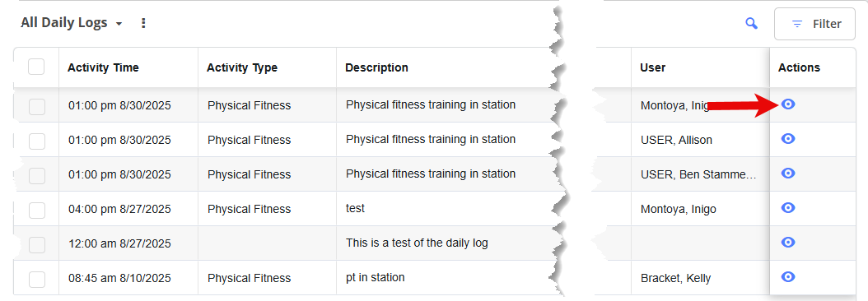Image resolution: width=868 pixels, height=301 pixels.
Task: Tick the checkbox for the 04:00 pm row
Action: point(37,211)
